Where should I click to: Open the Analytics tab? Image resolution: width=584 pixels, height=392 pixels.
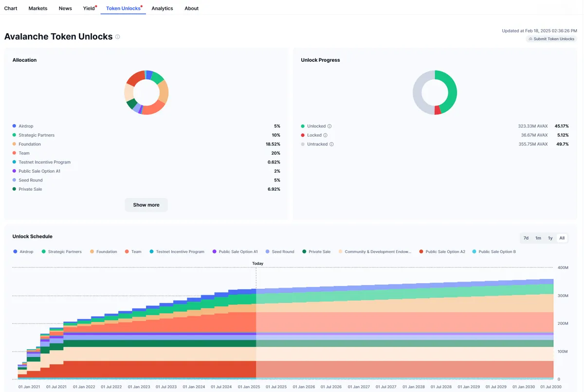pos(162,8)
